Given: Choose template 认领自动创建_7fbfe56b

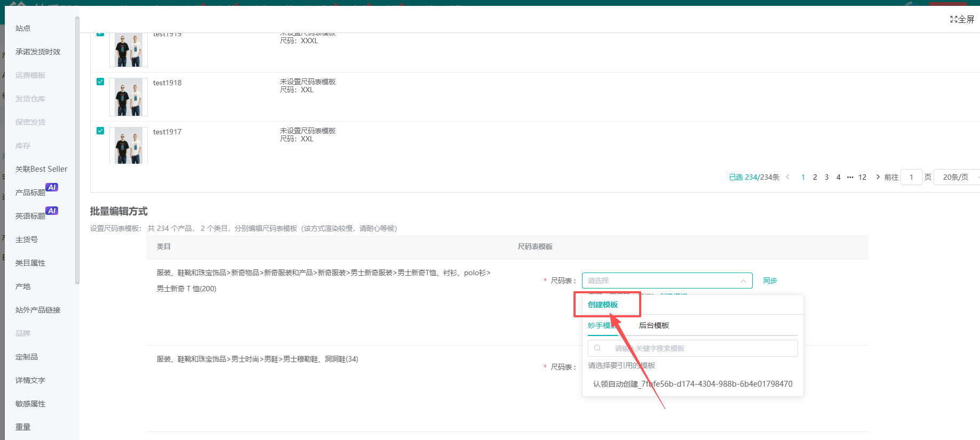Looking at the screenshot, I should click(x=692, y=384).
